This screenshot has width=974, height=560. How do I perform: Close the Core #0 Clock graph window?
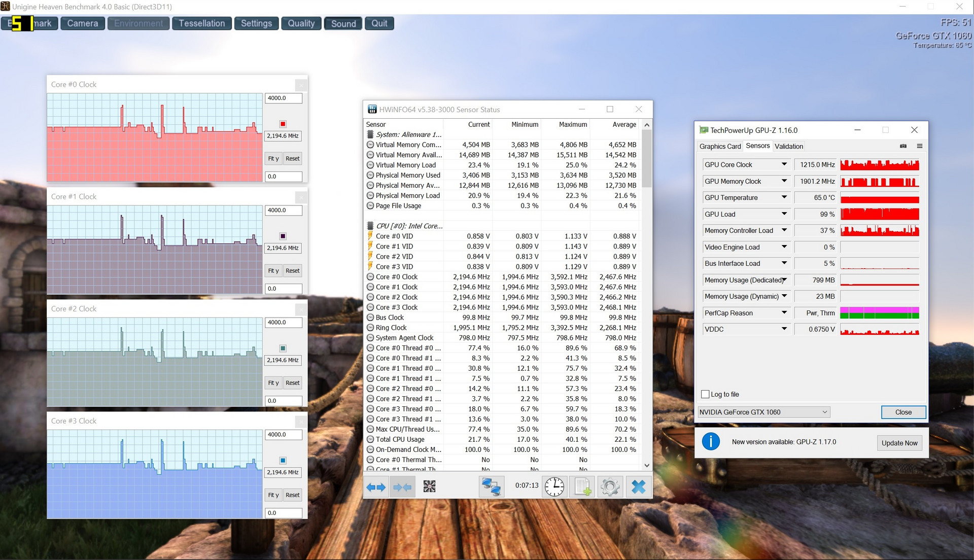tap(301, 85)
